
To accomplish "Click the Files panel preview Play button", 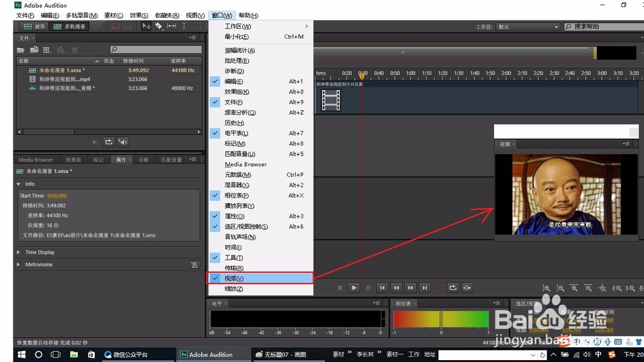I will 95,142.
